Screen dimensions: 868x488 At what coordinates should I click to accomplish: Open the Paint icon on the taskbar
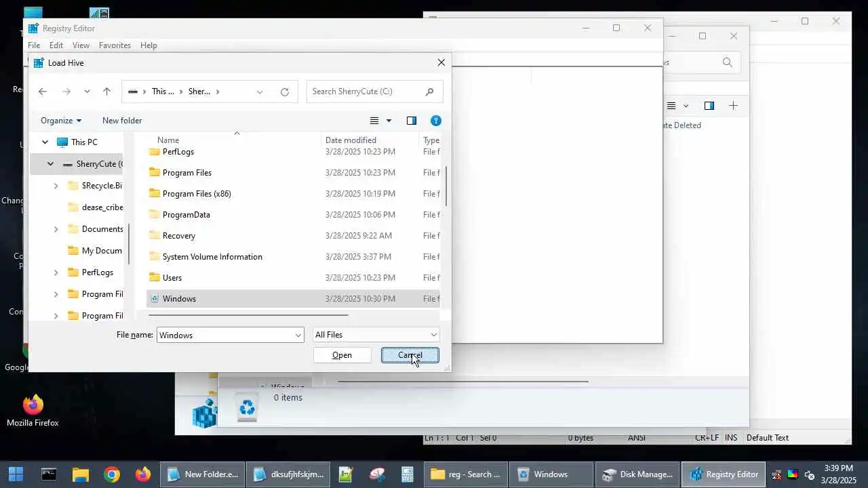(377, 474)
